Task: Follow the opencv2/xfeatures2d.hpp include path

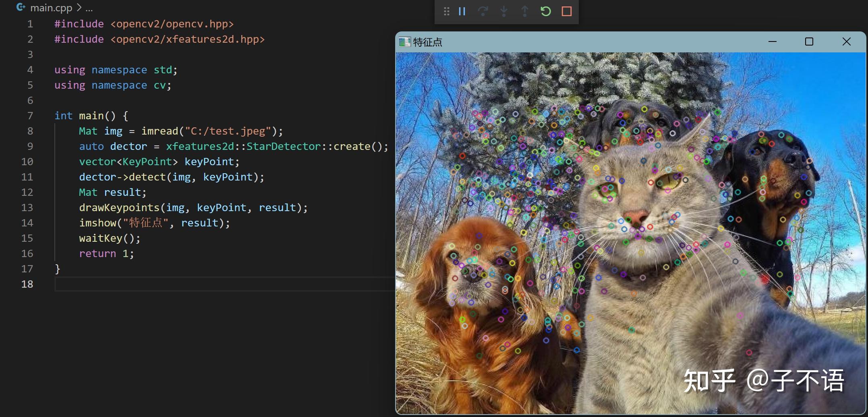Action: click(187, 39)
